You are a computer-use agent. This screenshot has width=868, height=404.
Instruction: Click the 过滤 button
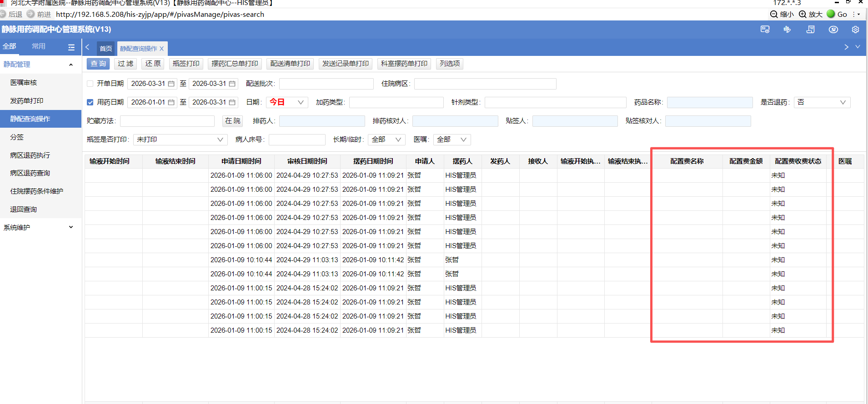pyautogui.click(x=125, y=64)
